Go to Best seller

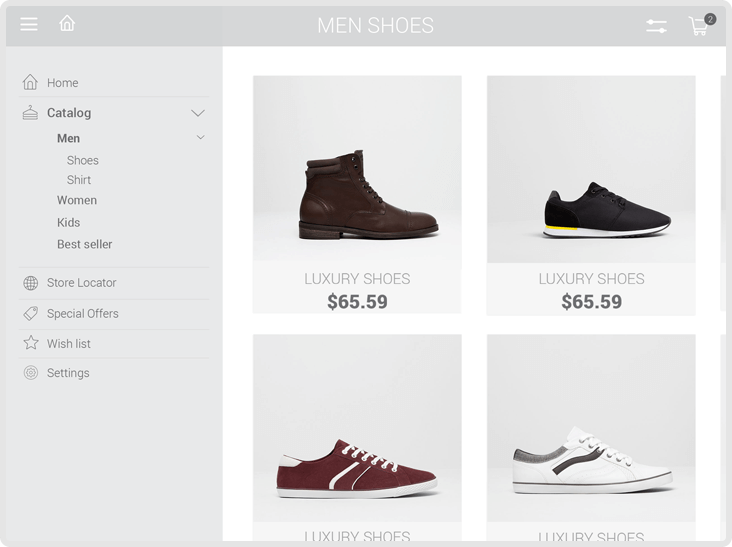pyautogui.click(x=84, y=244)
